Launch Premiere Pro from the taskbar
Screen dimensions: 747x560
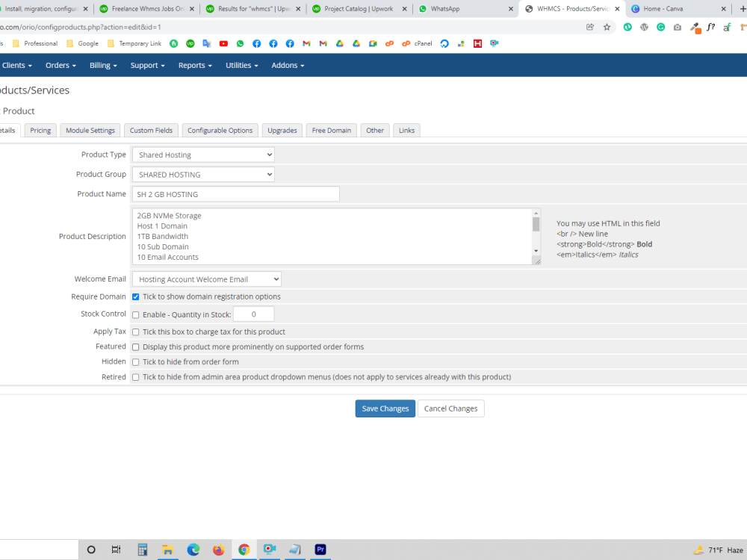320,550
